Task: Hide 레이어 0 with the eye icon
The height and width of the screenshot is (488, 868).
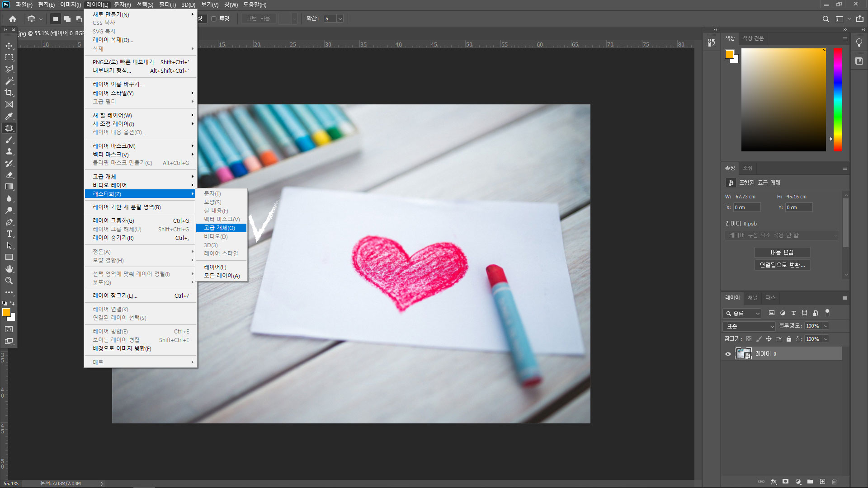Action: (x=728, y=354)
